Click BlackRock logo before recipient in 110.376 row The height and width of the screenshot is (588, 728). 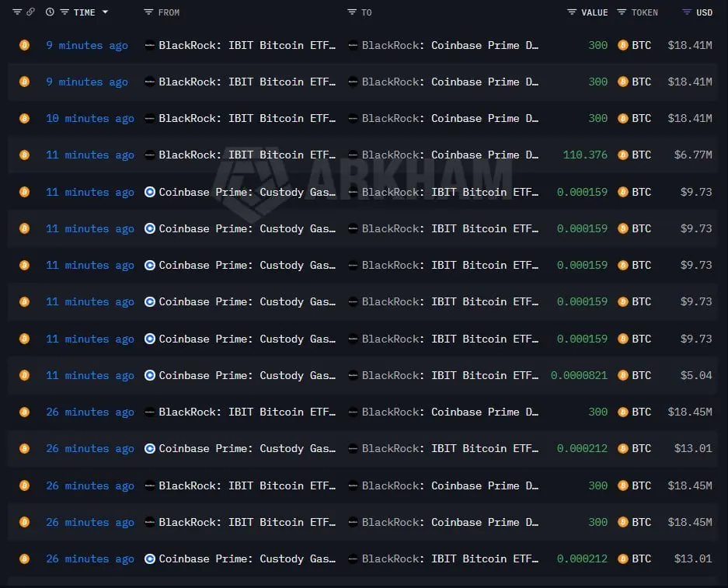coord(353,155)
